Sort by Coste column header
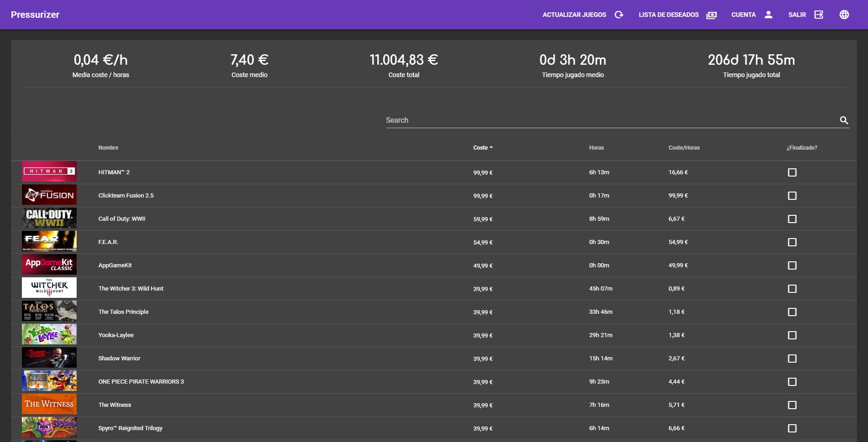The width and height of the screenshot is (868, 442). pos(480,148)
